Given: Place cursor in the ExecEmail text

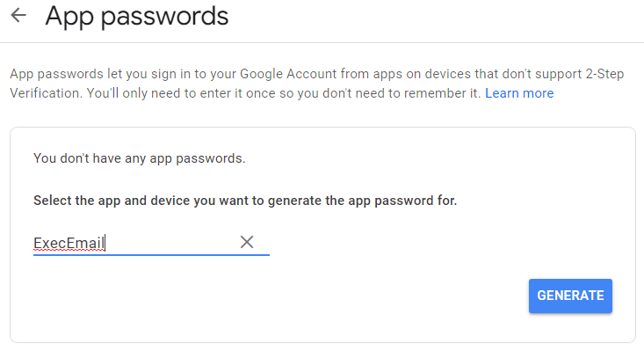Looking at the screenshot, I should point(69,243).
